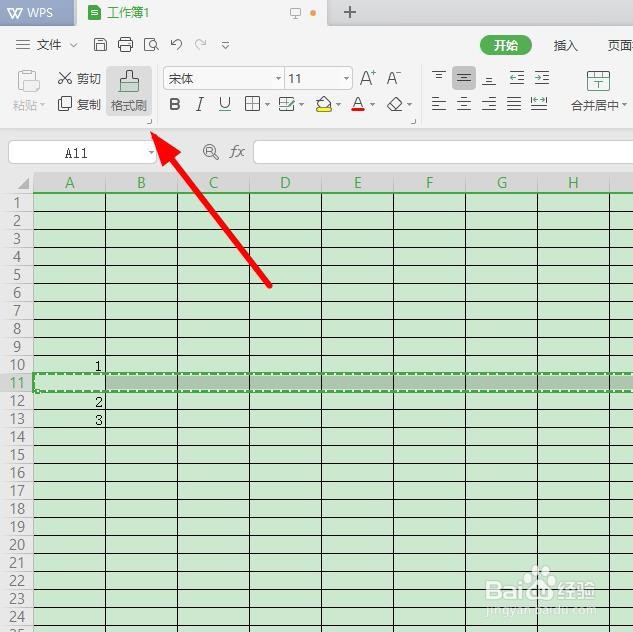Open Print Preview icon
This screenshot has width=633, height=632.
pyautogui.click(x=151, y=44)
